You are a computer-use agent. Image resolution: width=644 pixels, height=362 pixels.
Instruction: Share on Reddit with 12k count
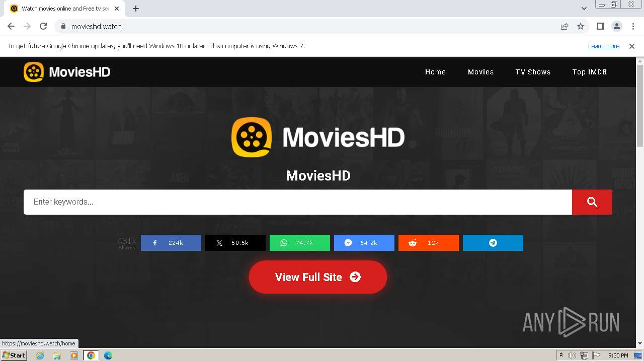(429, 243)
